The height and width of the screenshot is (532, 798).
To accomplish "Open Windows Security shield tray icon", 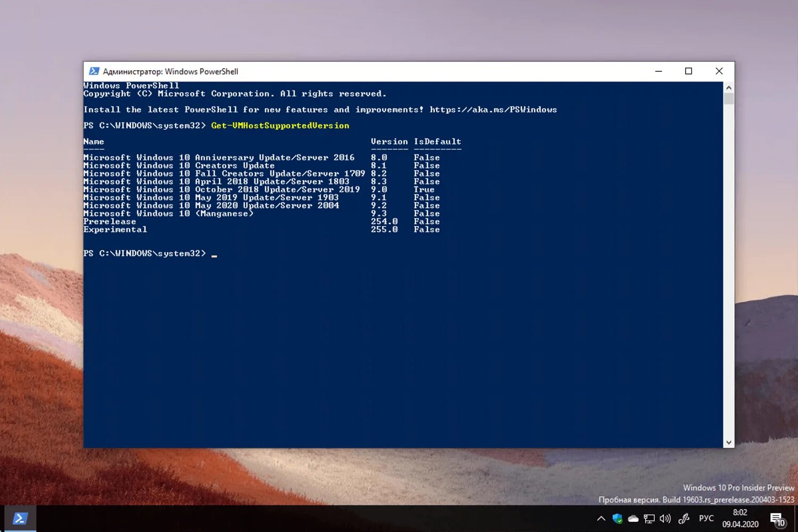I will pos(617,518).
